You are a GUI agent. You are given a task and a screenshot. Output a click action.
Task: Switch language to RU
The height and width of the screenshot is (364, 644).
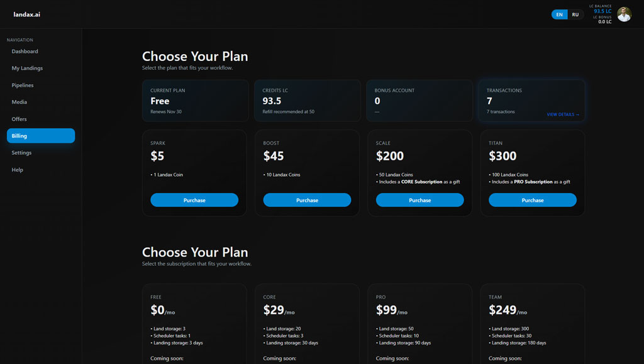pos(575,14)
